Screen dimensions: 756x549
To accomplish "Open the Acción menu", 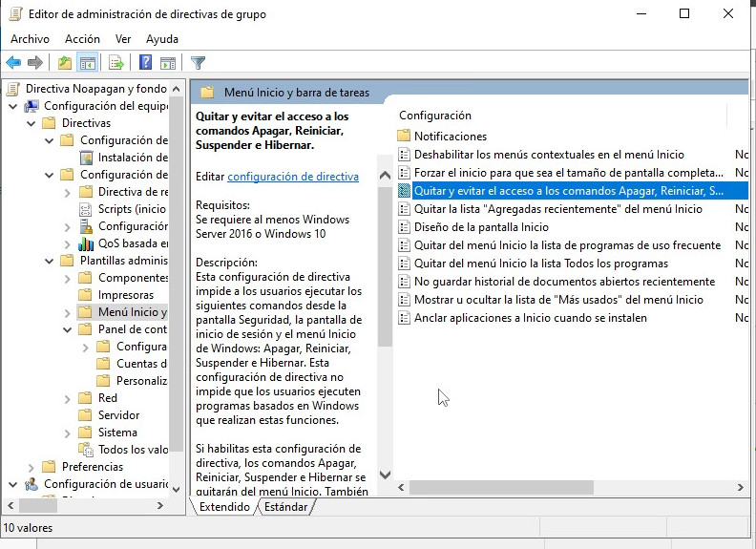I will coord(82,39).
